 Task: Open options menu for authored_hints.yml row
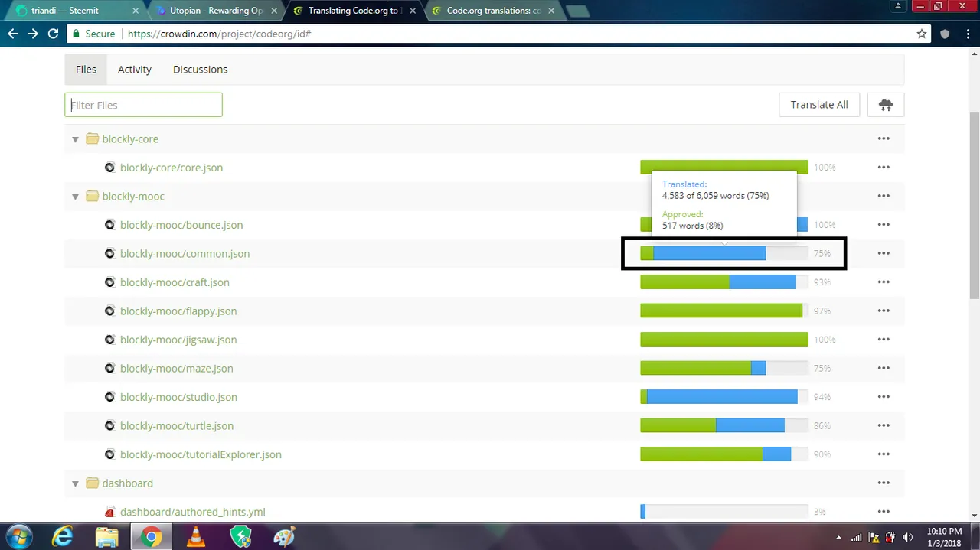(x=884, y=512)
